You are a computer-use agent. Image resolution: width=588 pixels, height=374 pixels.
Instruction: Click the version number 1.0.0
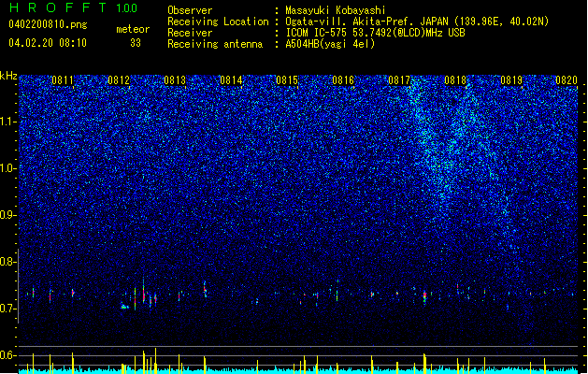coord(127,8)
